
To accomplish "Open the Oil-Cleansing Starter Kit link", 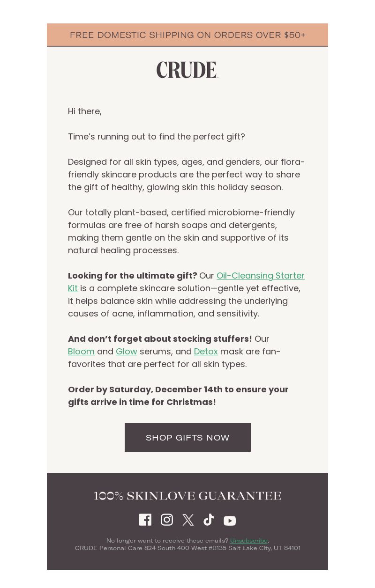I will [x=186, y=282].
